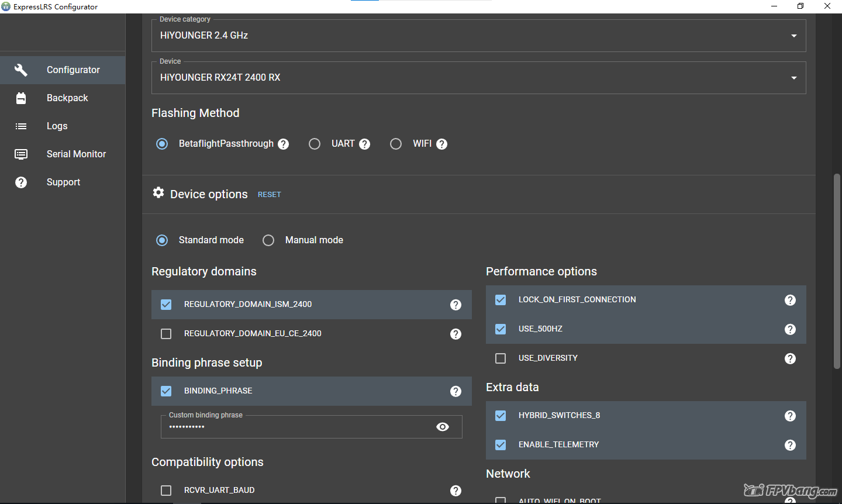Click the Binding phrase setup heading
This screenshot has height=504, width=842.
[x=207, y=363]
